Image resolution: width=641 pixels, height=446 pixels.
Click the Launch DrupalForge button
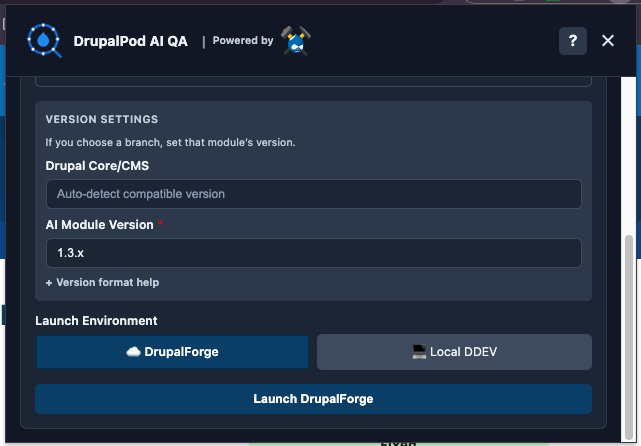tap(313, 399)
